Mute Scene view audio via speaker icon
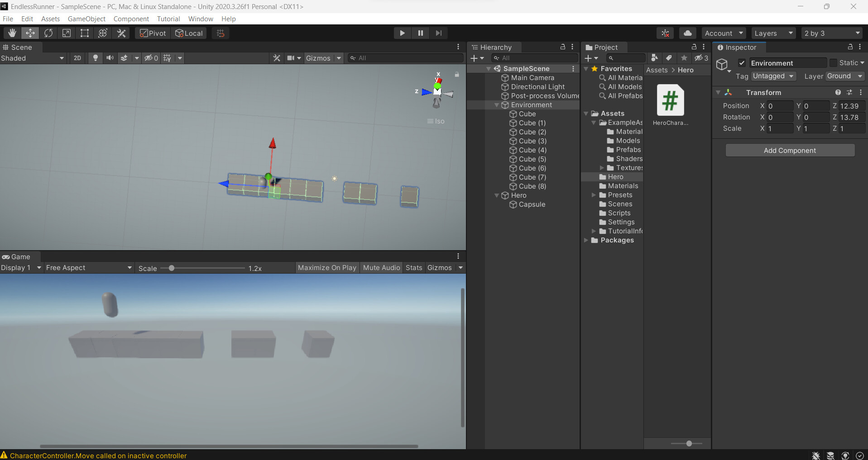 [x=110, y=58]
